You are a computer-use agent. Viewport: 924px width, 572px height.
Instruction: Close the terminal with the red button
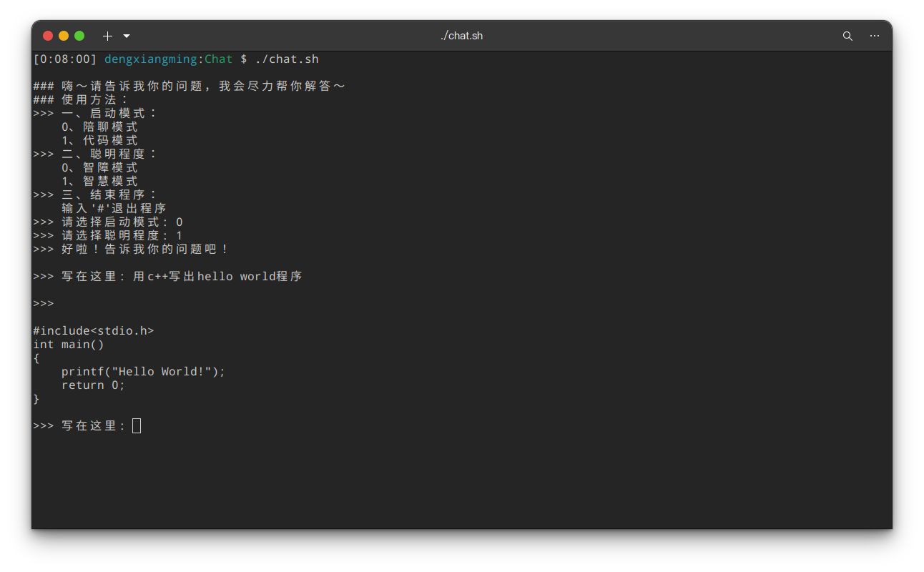(x=48, y=36)
